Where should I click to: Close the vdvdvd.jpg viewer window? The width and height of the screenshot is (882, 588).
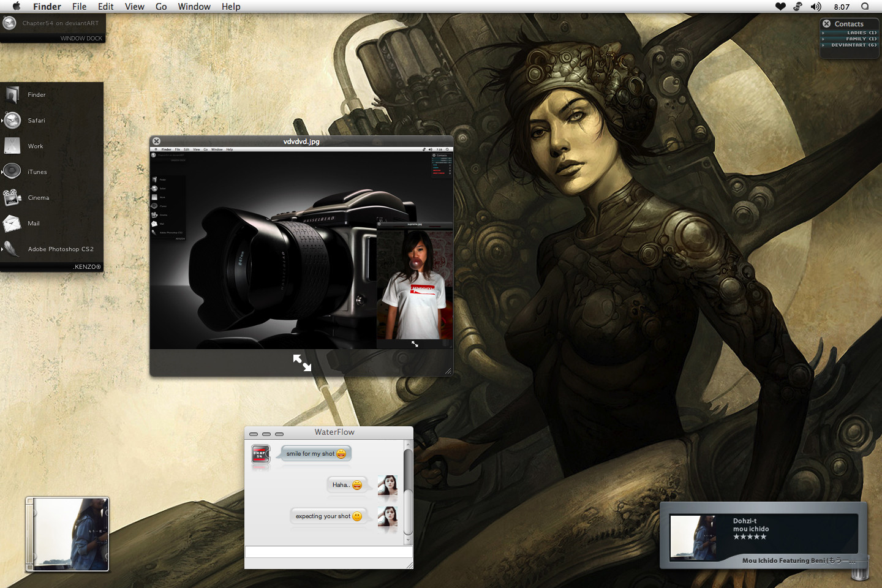(x=156, y=141)
